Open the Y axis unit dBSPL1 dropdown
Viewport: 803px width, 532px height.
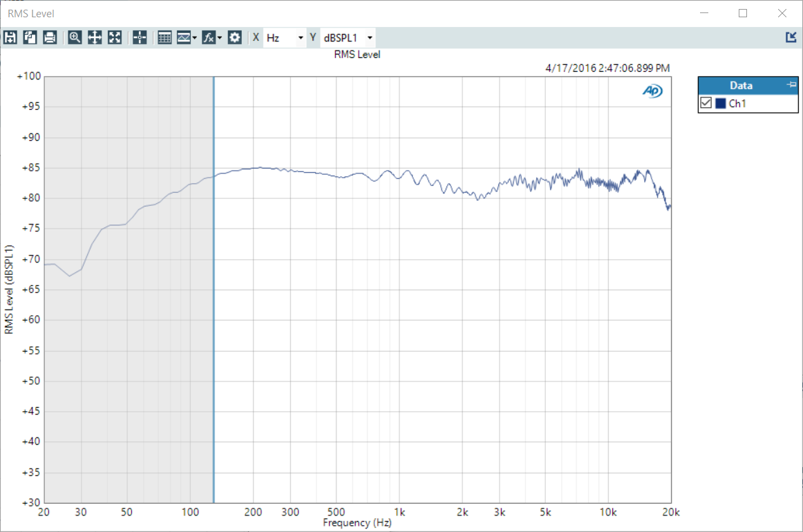click(348, 38)
